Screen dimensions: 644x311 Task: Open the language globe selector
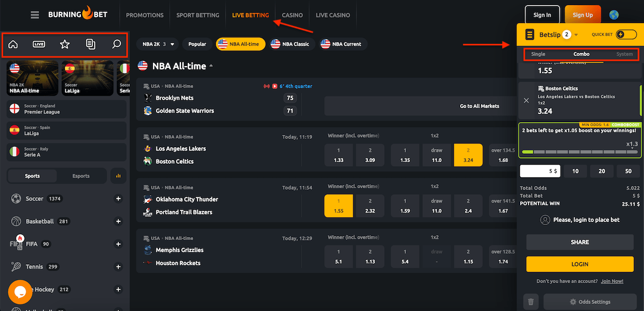pyautogui.click(x=614, y=15)
